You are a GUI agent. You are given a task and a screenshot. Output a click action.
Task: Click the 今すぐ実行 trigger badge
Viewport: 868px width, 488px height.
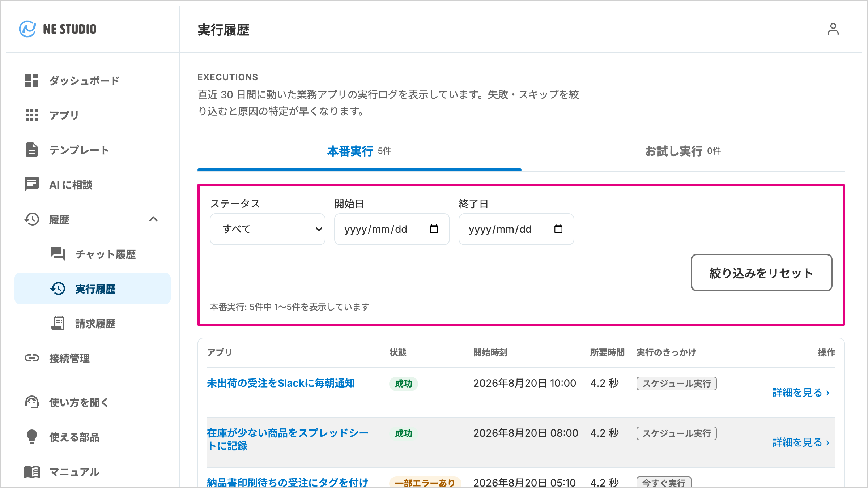pyautogui.click(x=664, y=483)
